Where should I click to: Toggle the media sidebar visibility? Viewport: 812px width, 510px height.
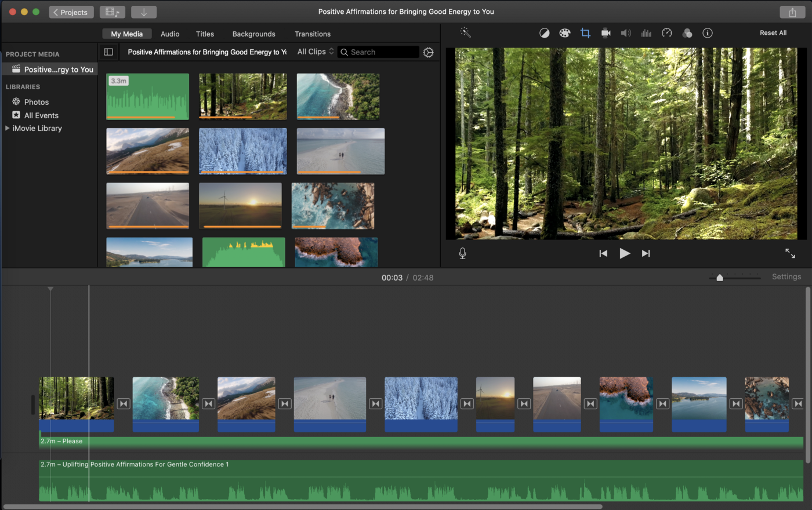tap(108, 52)
